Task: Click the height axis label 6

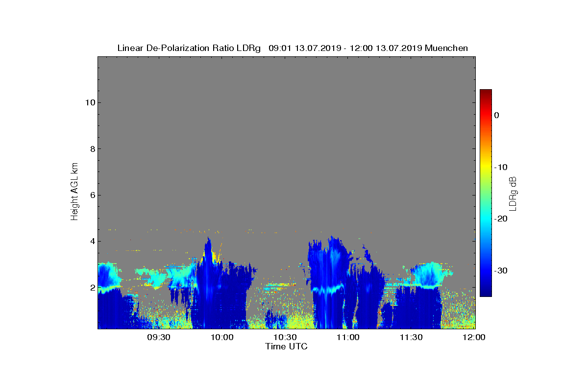Action: (x=92, y=195)
